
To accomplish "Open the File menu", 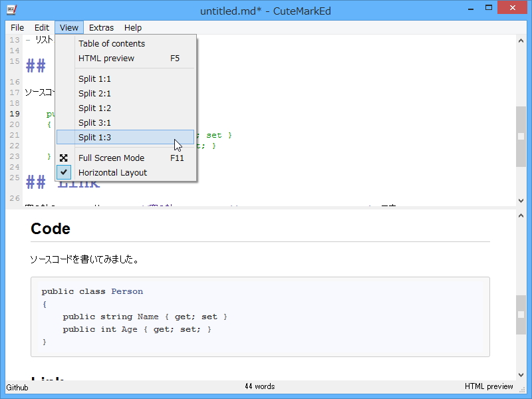I will pyautogui.click(x=17, y=27).
